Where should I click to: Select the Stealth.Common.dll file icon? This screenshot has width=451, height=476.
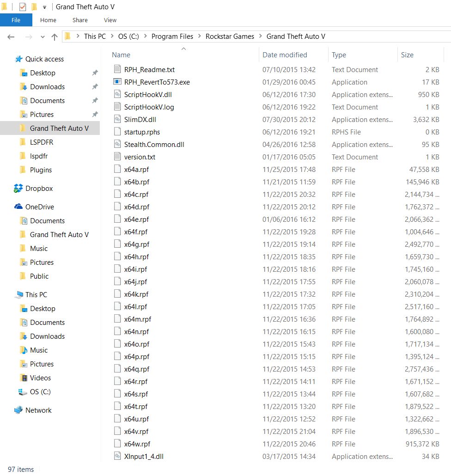point(117,144)
